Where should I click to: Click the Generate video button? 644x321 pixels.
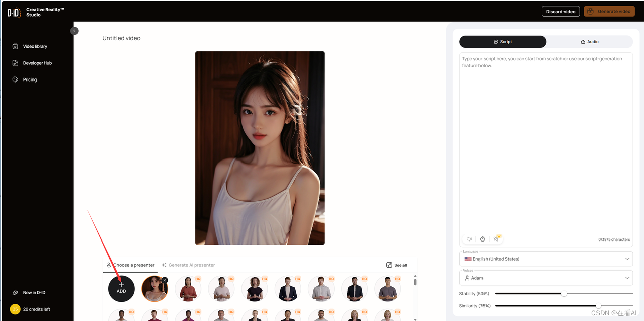609,11
